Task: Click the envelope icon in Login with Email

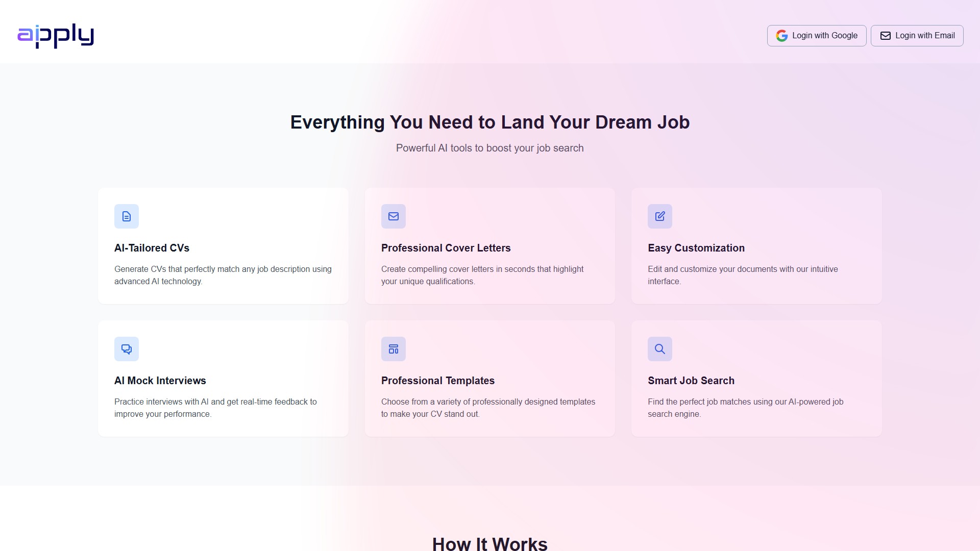Action: pyautogui.click(x=886, y=36)
